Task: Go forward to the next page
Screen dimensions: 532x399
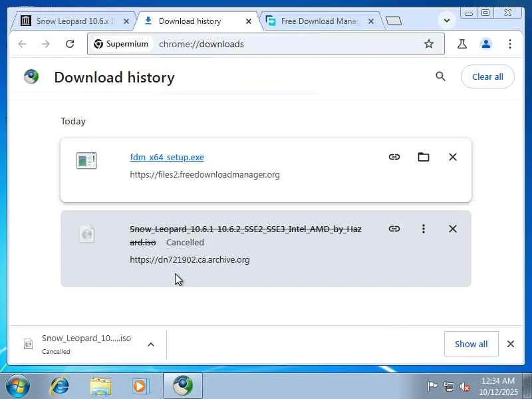Action: point(46,44)
